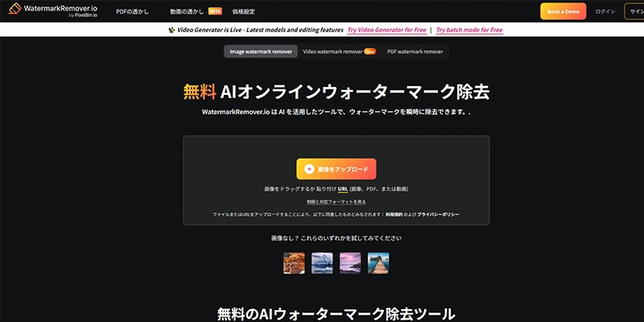644x322 pixels.
Task: Click the 画像をアップロード upload button
Action: pos(336,169)
